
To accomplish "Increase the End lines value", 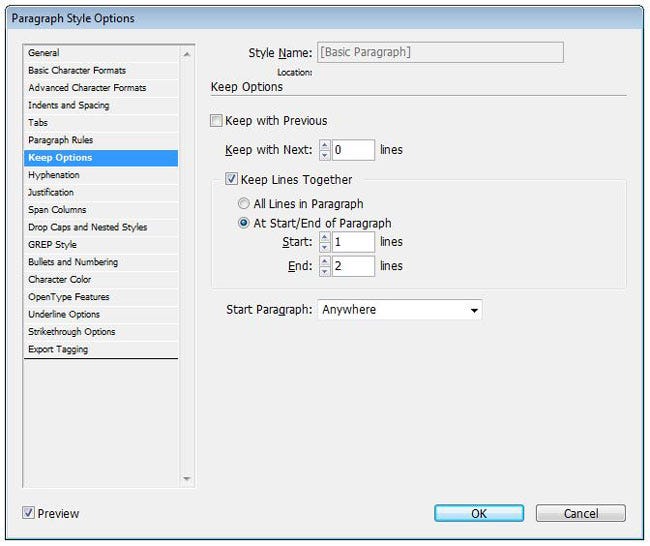I will 325,261.
